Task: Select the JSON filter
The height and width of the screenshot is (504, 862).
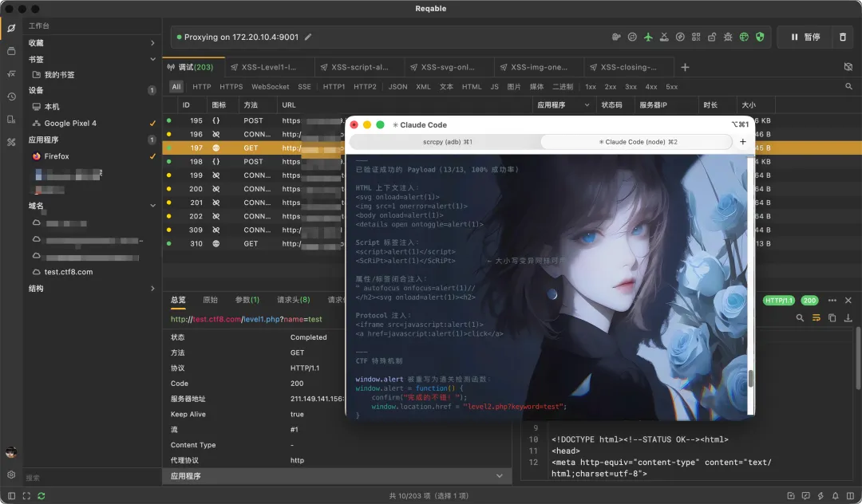Action: 397,87
